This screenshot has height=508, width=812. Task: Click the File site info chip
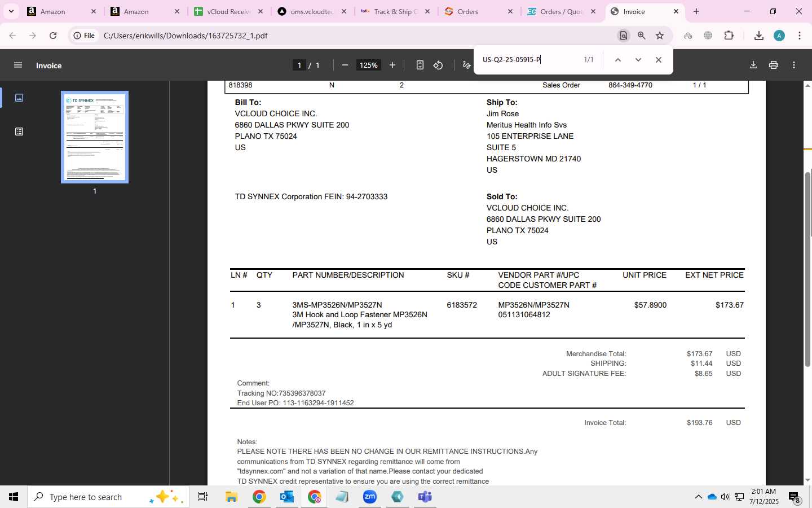pos(84,36)
